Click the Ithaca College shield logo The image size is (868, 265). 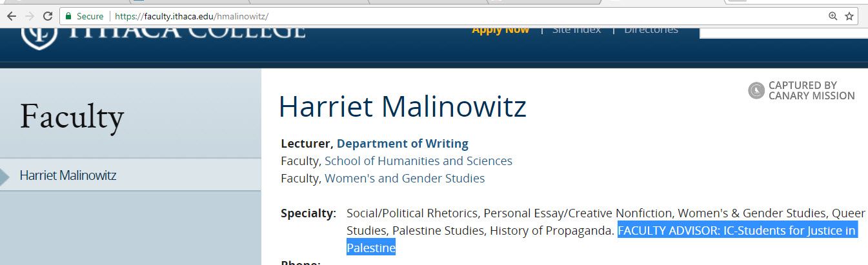[39, 34]
